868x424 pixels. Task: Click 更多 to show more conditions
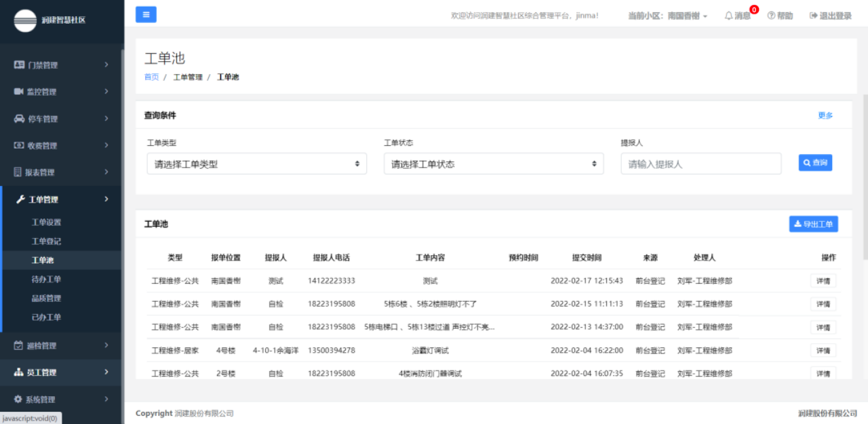825,115
